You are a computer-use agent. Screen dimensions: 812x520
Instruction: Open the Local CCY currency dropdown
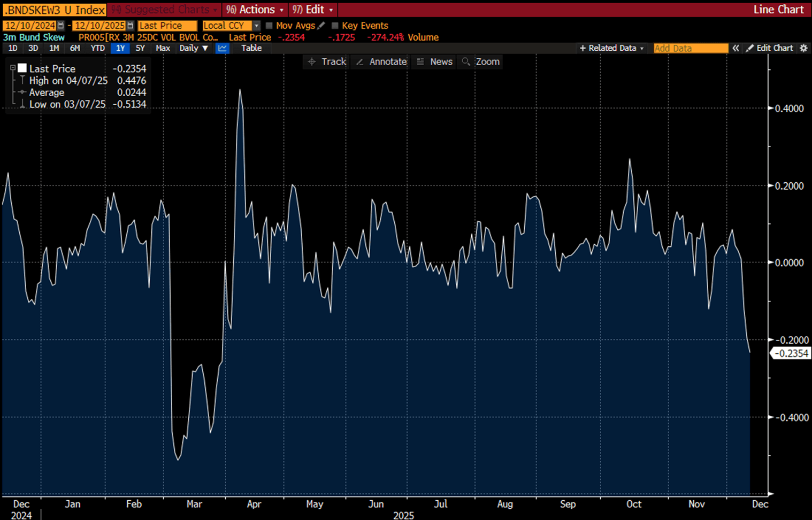(257, 26)
